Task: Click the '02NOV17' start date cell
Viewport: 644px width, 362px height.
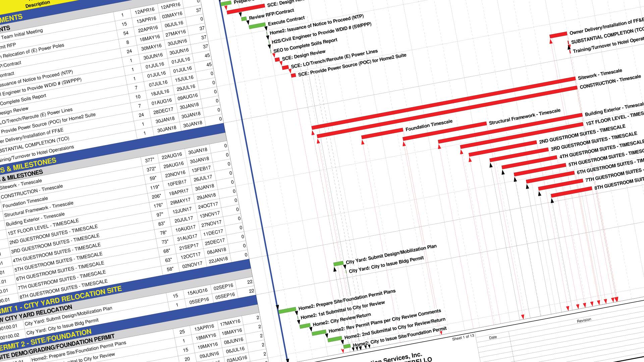Action: (x=192, y=265)
